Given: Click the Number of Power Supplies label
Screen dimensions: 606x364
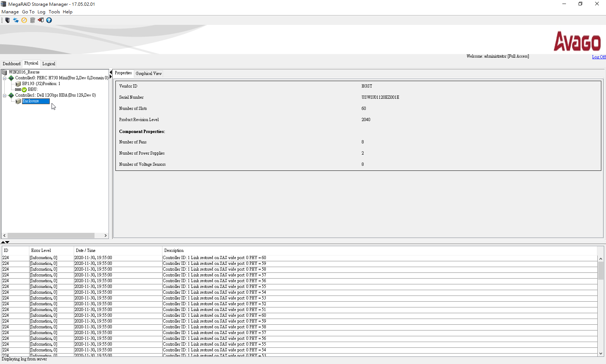Looking at the screenshot, I should tap(142, 153).
